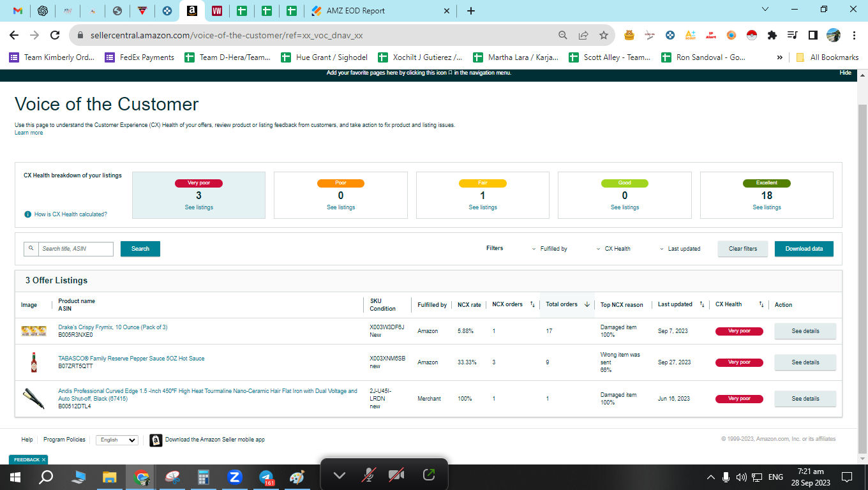Viewport: 868px width, 490px height.
Task: Reload the current page
Action: 55,35
